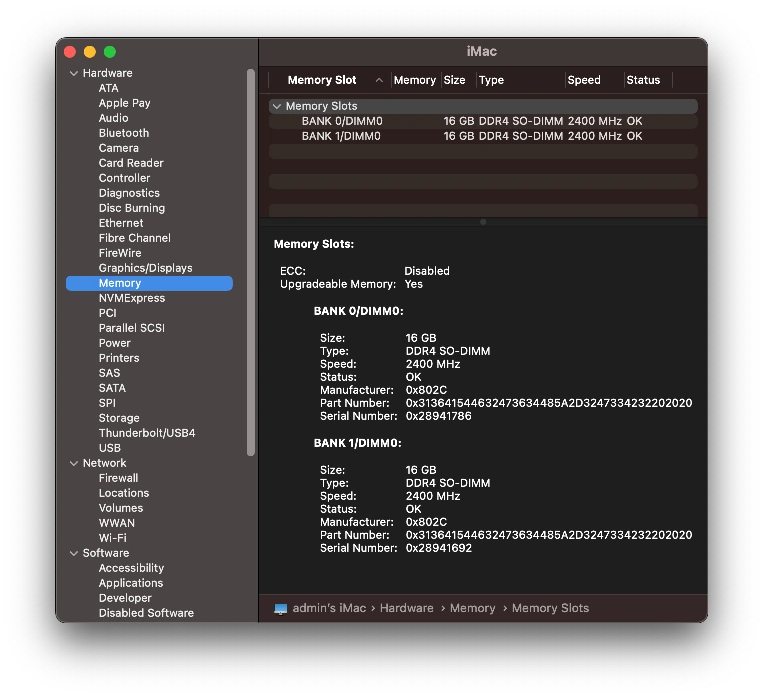Select the BANK 0/DIMM0 table row

(x=341, y=121)
